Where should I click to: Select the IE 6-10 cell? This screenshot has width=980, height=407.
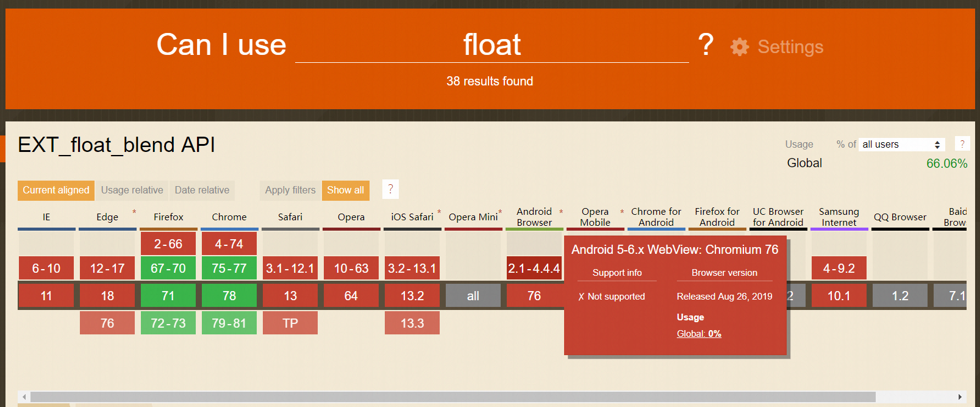click(46, 268)
